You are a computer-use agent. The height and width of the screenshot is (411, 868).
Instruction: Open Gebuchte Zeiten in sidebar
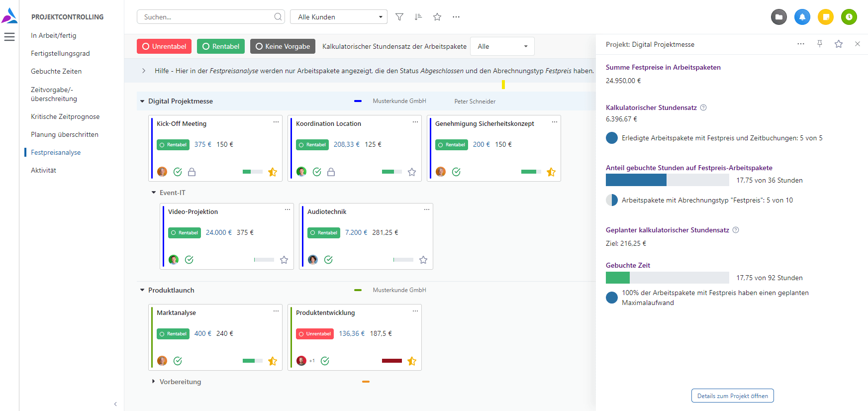tap(56, 71)
